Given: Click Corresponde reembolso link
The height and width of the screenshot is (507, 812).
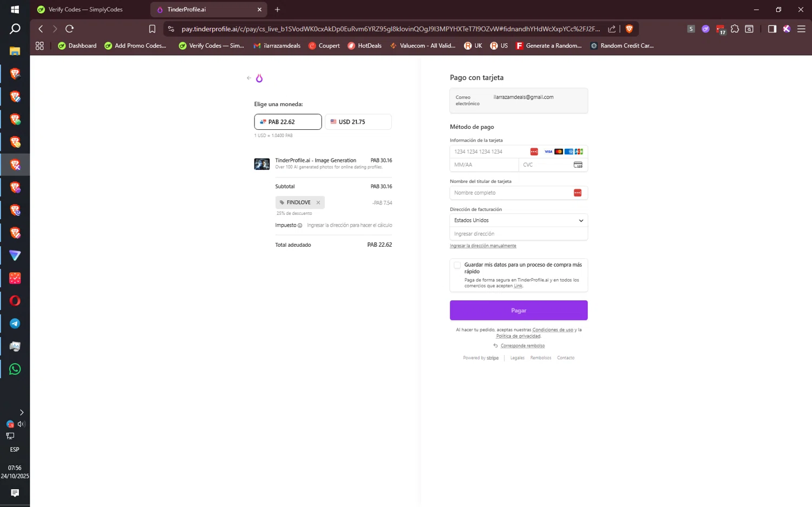Looking at the screenshot, I should coord(522,346).
